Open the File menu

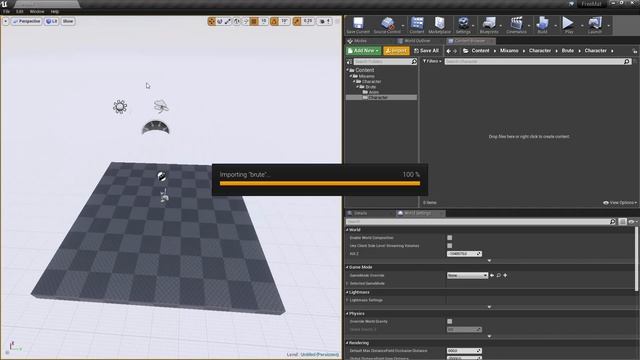point(7,12)
